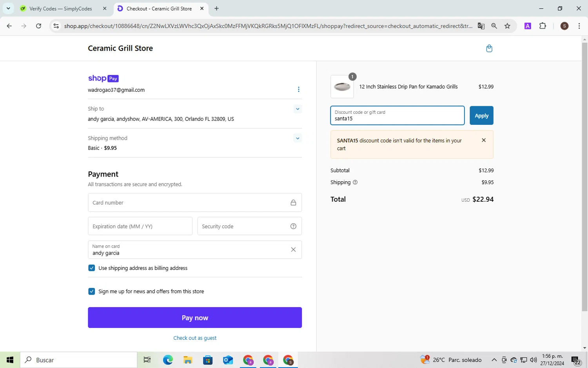
Task: Click the Discount code or gift card field
Action: tap(397, 115)
